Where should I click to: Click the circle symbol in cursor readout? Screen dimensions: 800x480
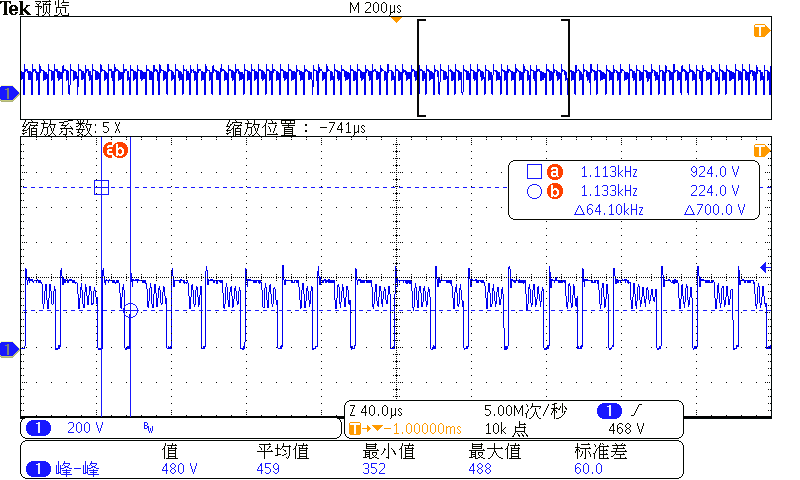click(534, 191)
